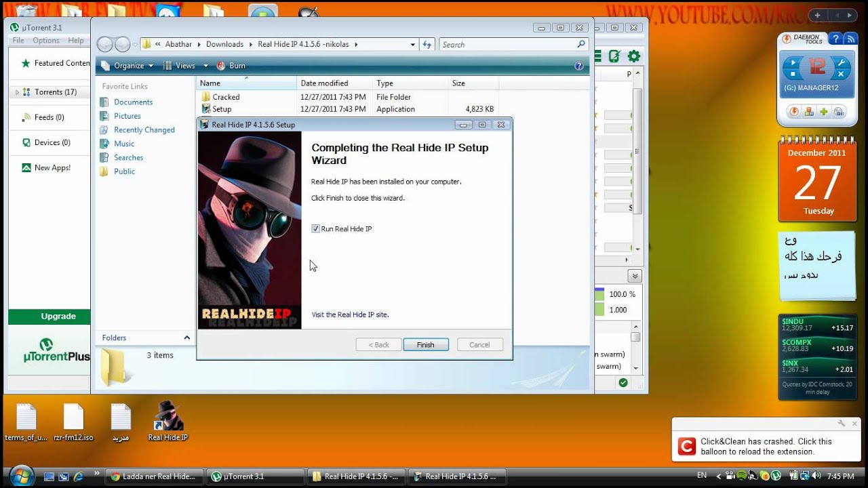Click the DAEMON Tools green plus add icon
Image resolution: width=868 pixels, height=488 pixels.
[x=823, y=112]
